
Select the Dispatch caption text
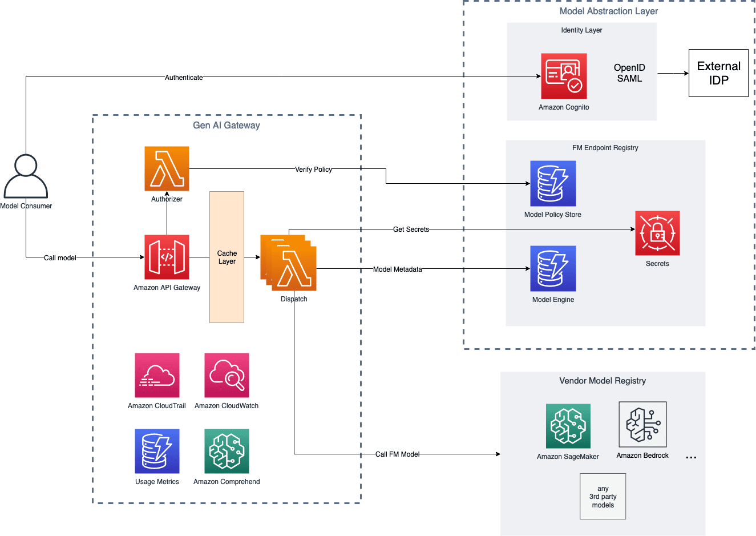[294, 299]
